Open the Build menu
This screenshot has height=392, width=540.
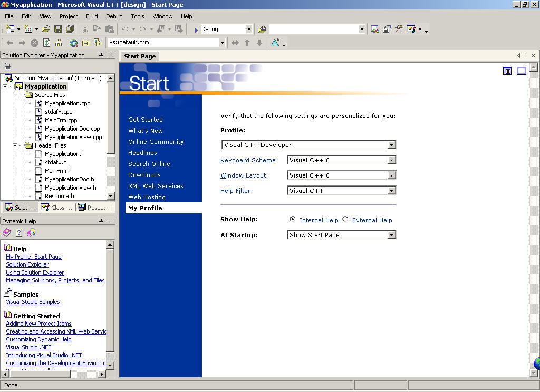(92, 16)
